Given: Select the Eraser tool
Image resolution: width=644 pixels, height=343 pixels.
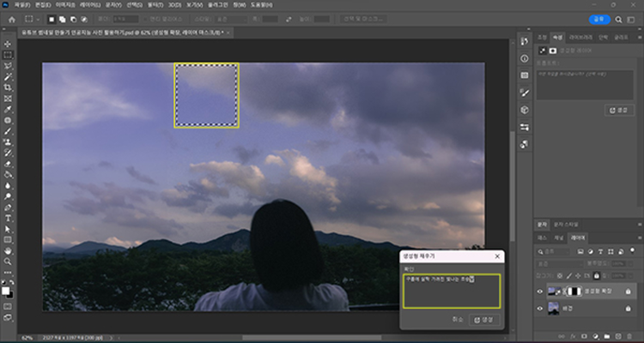Looking at the screenshot, I should pos(8,164).
